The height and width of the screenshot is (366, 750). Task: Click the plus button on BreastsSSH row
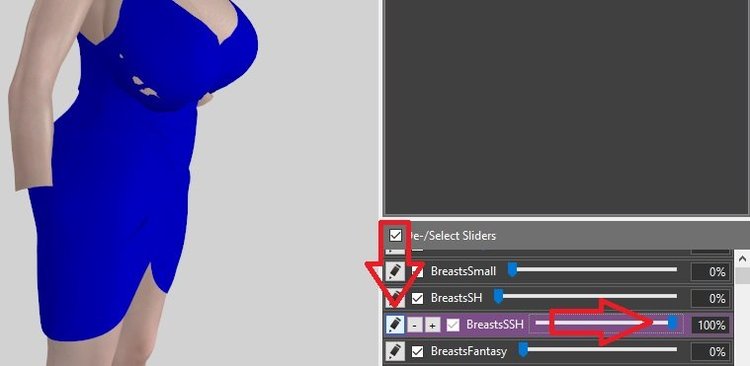(432, 326)
